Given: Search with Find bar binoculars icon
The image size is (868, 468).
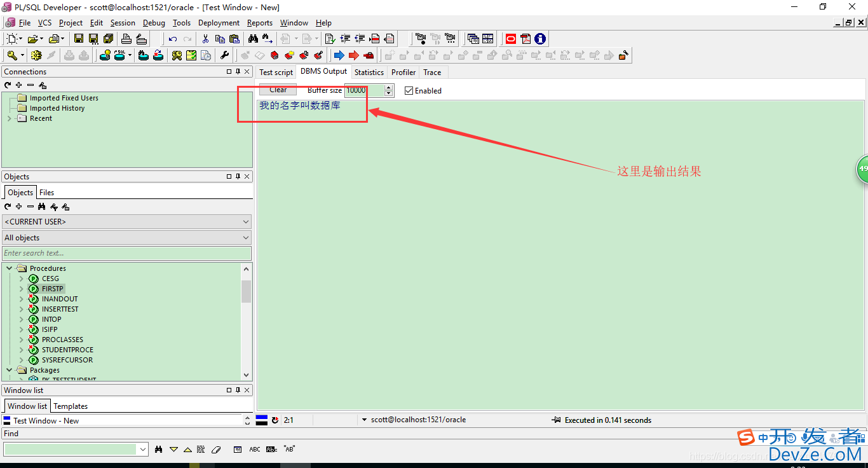Looking at the screenshot, I should [159, 450].
